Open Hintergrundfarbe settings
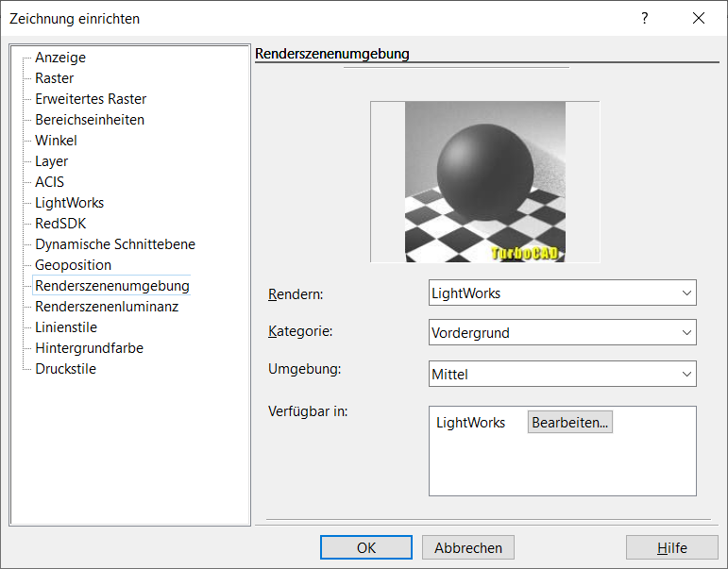The width and height of the screenshot is (728, 569). (89, 348)
